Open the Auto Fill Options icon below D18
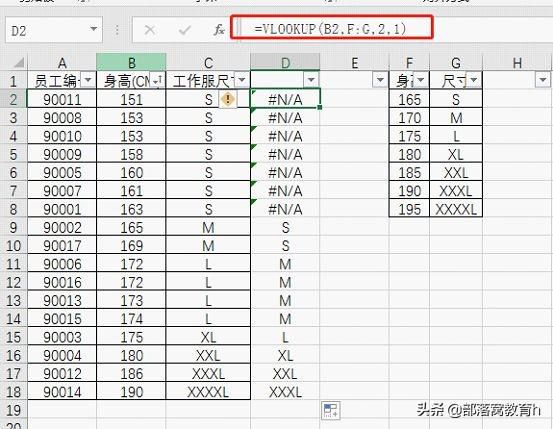Image resolution: width=553 pixels, height=429 pixels. point(330,410)
